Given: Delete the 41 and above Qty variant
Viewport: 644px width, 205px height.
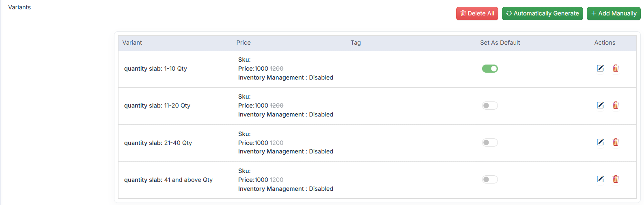Looking at the screenshot, I should coord(616,179).
